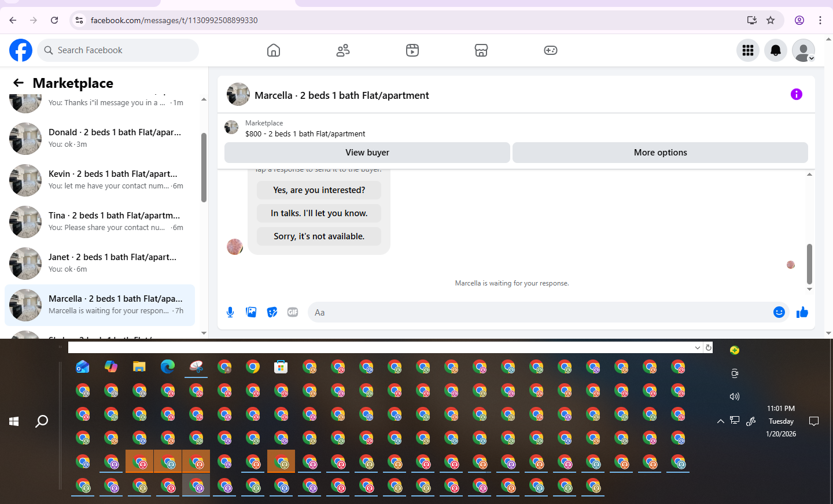Click the chat messages scrollbar thumb

[x=809, y=264]
